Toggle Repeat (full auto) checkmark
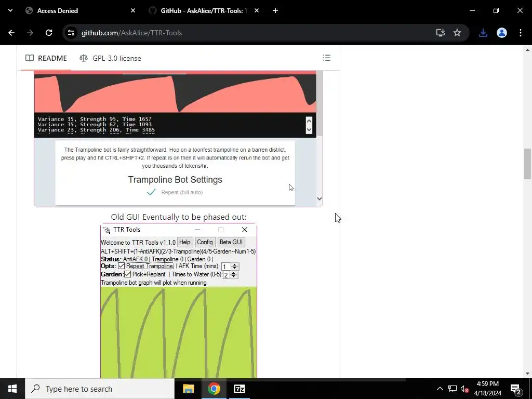This screenshot has width=532, height=399. tap(151, 192)
